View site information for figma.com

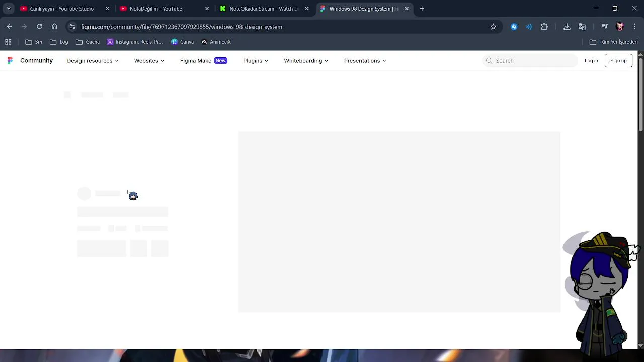[x=72, y=27]
